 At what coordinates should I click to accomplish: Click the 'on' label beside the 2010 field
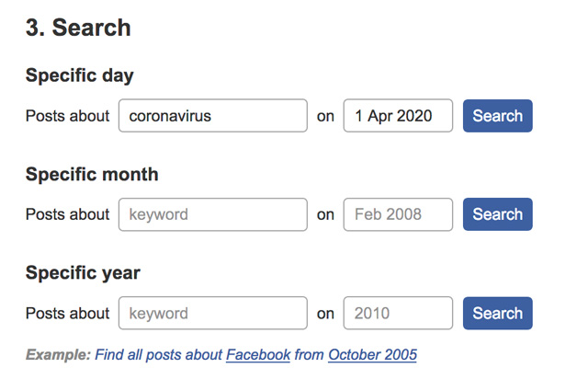325,314
